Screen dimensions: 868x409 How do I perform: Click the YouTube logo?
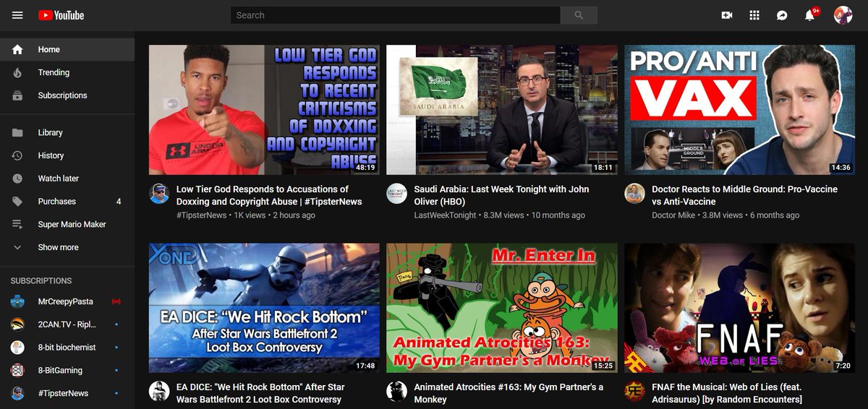(x=61, y=15)
